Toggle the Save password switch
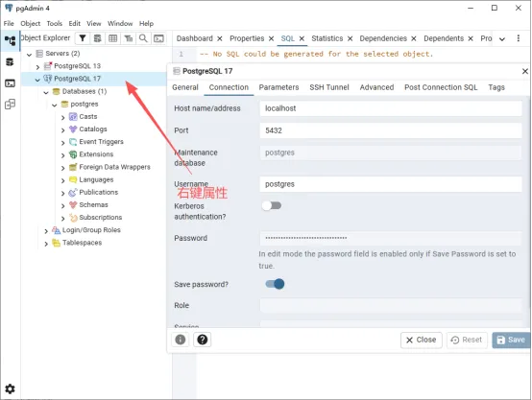 pos(275,284)
